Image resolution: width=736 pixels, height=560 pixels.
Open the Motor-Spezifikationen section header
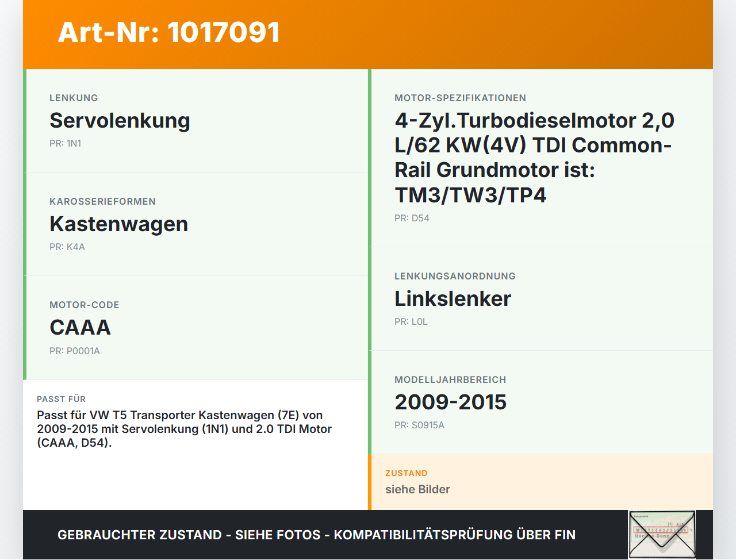pos(460,98)
